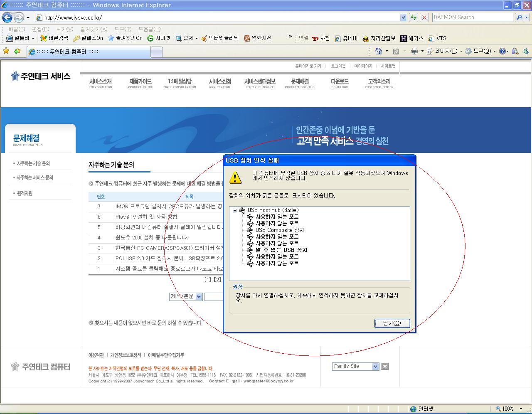Open the 도움말(H) menu
Viewport: 532px width, 414px height.
point(149,29)
